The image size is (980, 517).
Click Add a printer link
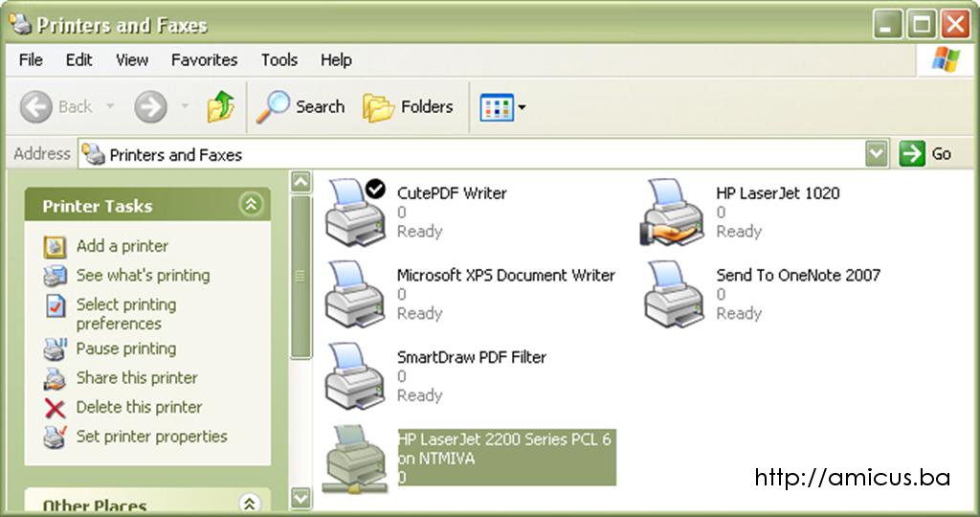[122, 246]
